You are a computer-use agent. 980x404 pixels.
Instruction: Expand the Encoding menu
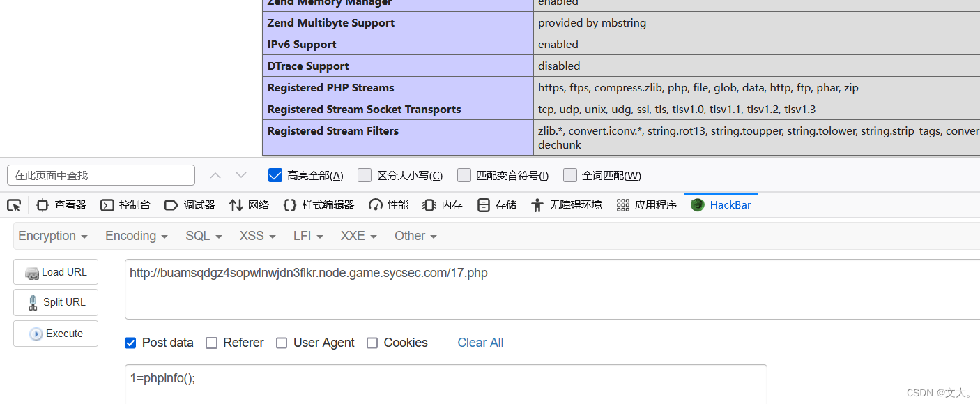[136, 236]
